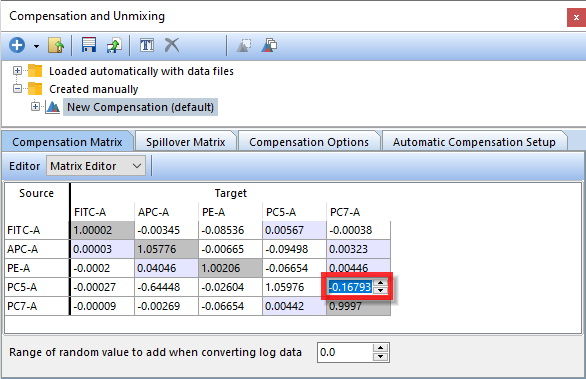Click cell value -0.64448

point(166,287)
